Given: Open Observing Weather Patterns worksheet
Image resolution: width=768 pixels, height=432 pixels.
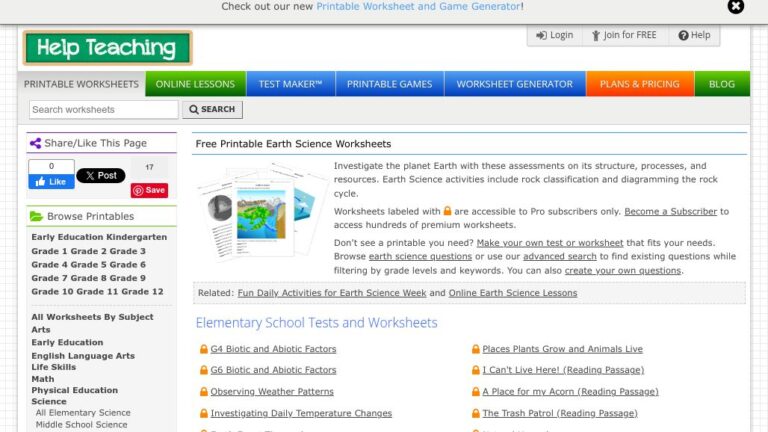Looking at the screenshot, I should pyautogui.click(x=272, y=392).
